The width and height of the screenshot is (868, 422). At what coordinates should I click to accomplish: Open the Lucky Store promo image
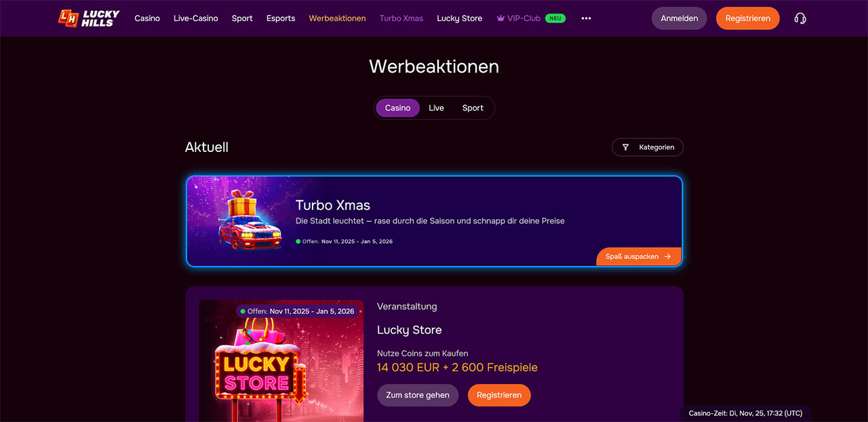(281, 361)
